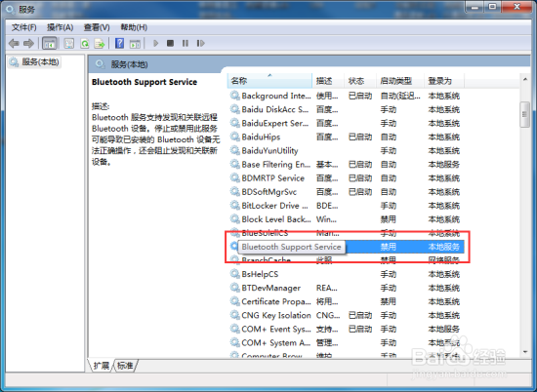This screenshot has width=537, height=392.
Task: Sort by the 描述 column header
Action: click(328, 81)
